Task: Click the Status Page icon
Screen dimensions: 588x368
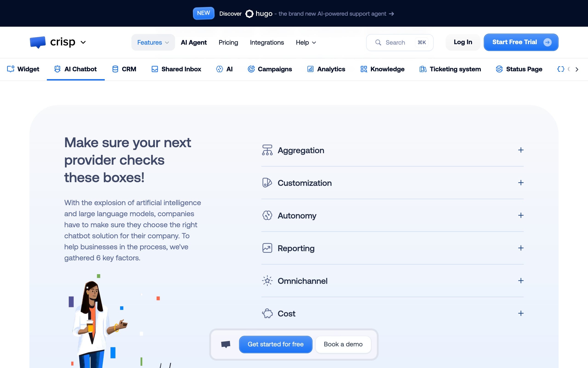Action: (499, 69)
